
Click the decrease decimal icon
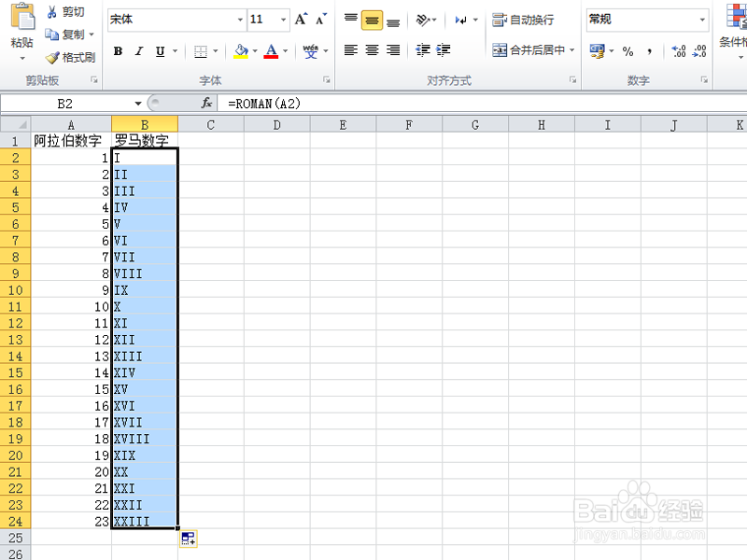click(x=699, y=51)
